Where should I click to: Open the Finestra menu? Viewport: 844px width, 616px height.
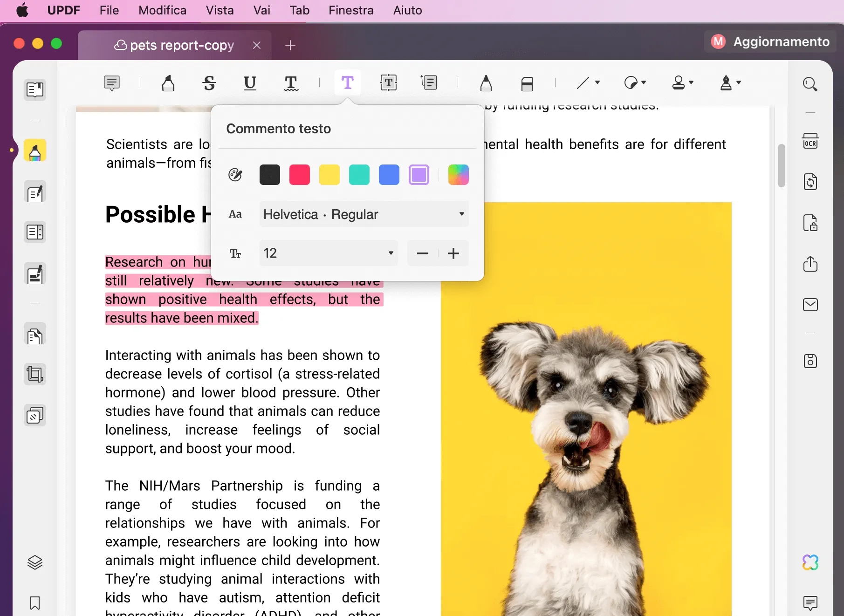pyautogui.click(x=351, y=10)
